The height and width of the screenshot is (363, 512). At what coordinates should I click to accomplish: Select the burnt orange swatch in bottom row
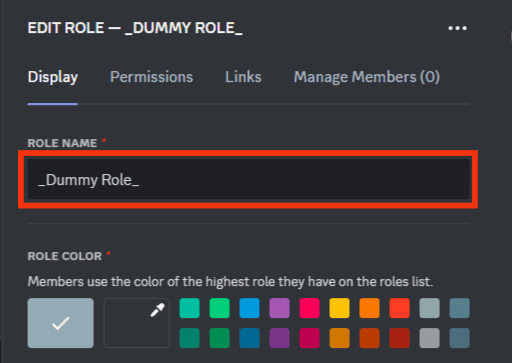(370, 338)
